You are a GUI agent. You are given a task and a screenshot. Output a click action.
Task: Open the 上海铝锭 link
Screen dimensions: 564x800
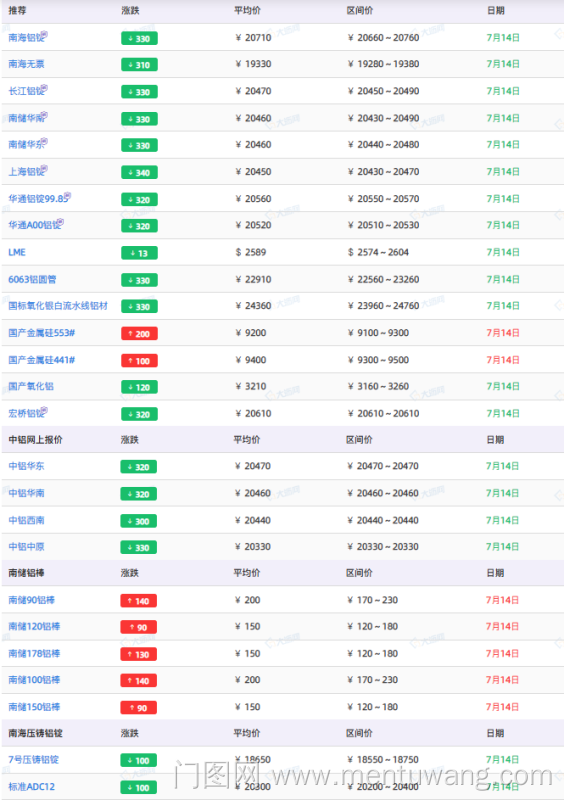26,171
